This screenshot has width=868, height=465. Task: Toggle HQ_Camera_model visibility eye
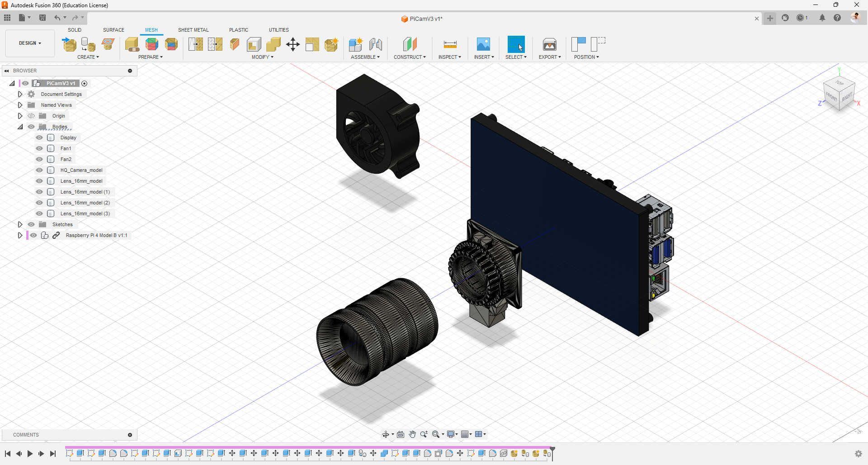point(39,170)
